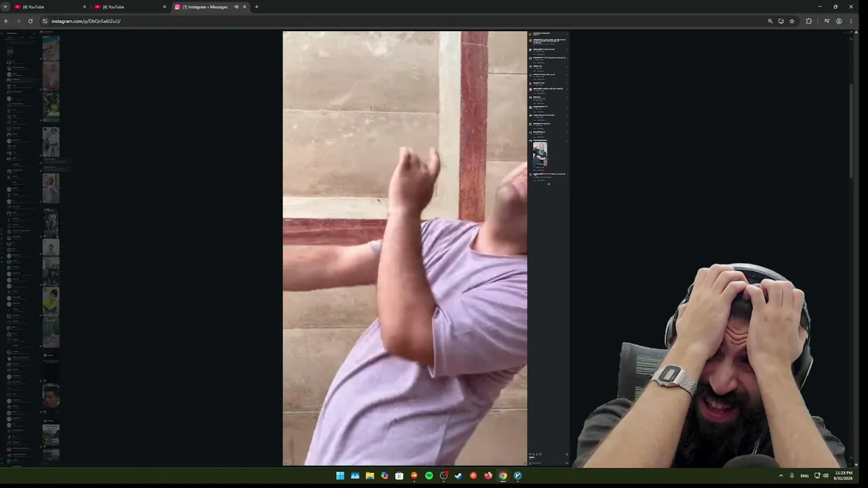Close the second YouTube tab
The image size is (868, 488).
click(164, 7)
